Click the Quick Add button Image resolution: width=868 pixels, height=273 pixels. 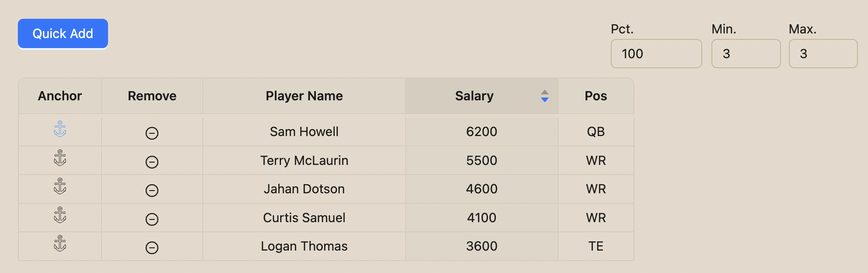click(x=63, y=33)
